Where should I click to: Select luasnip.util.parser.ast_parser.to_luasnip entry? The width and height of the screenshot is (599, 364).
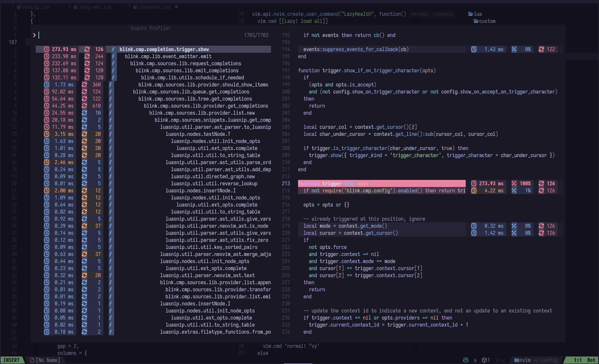point(153,127)
